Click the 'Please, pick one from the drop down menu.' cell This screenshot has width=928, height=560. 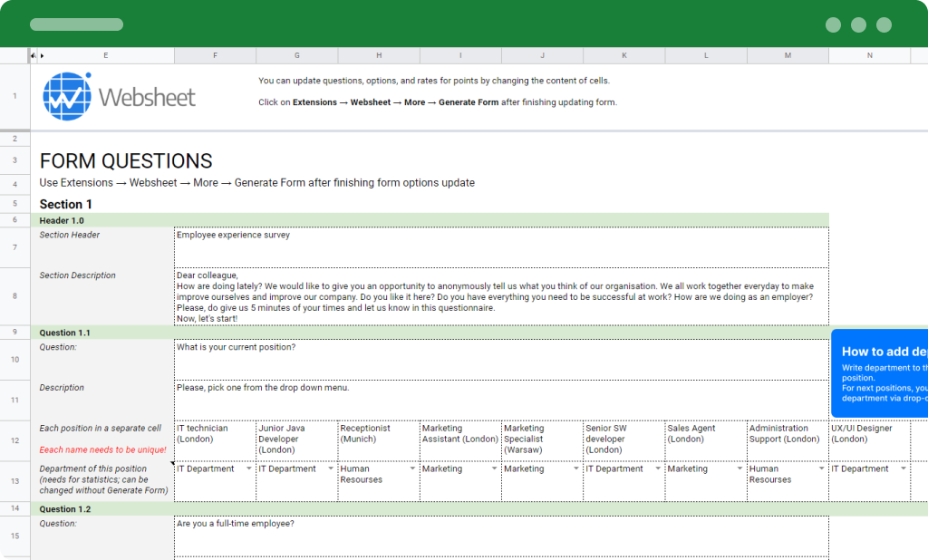(501, 401)
